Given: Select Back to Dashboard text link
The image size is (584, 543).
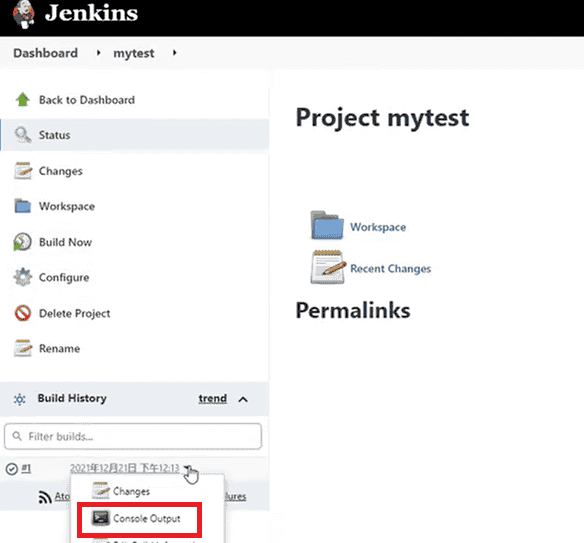Looking at the screenshot, I should click(87, 100).
